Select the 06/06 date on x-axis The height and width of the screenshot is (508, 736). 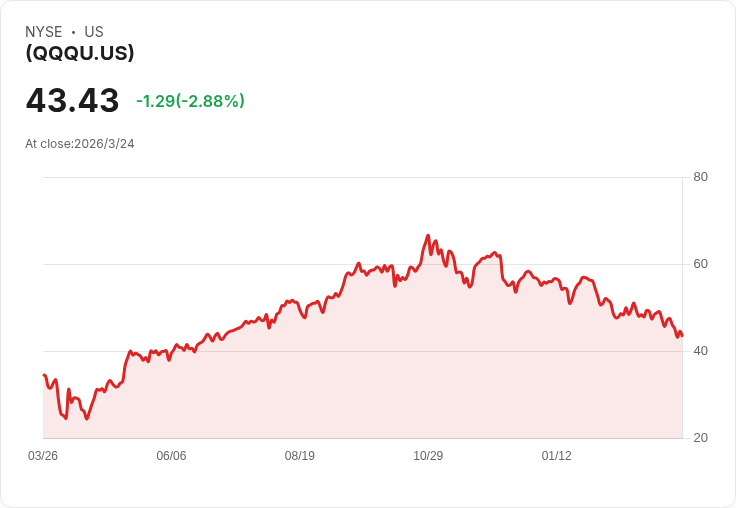171,456
